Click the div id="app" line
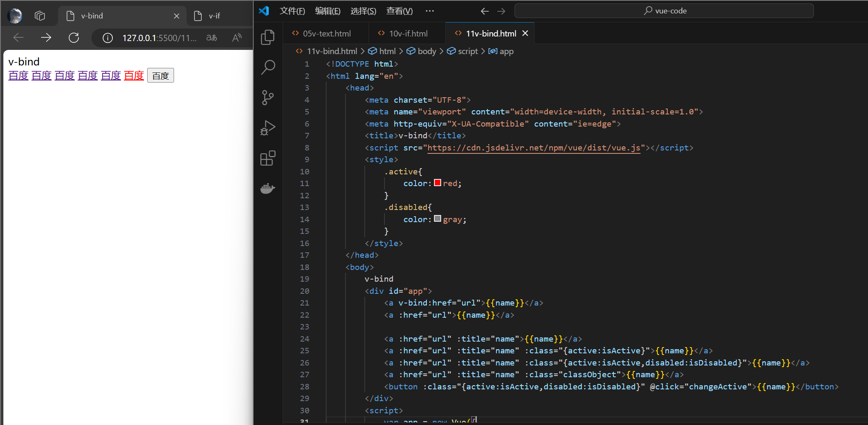This screenshot has width=868, height=425. click(x=398, y=291)
